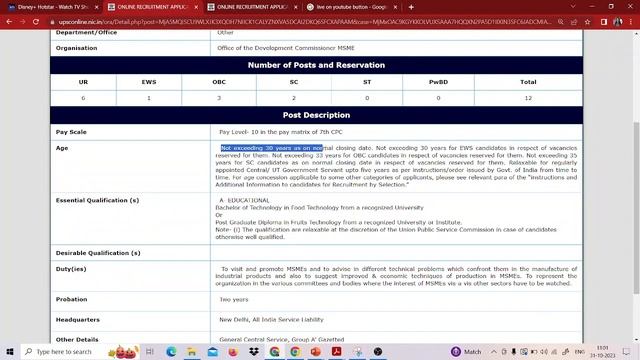The height and width of the screenshot is (360, 640).
Task: Click the 'Post Description' heading
Action: 316,115
